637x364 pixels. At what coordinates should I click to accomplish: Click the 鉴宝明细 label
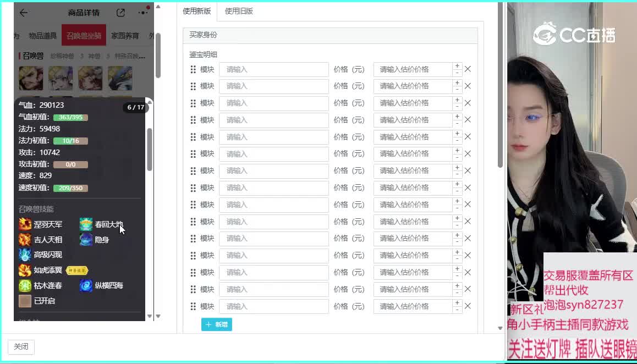(203, 54)
